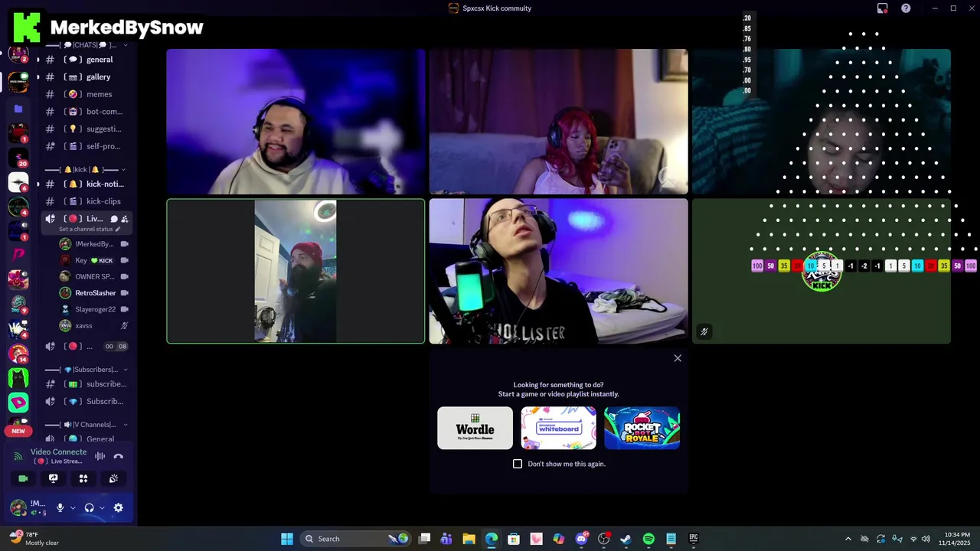Image resolution: width=980 pixels, height=551 pixels.
Task: Click the NEW mentions indicator
Action: pyautogui.click(x=18, y=431)
